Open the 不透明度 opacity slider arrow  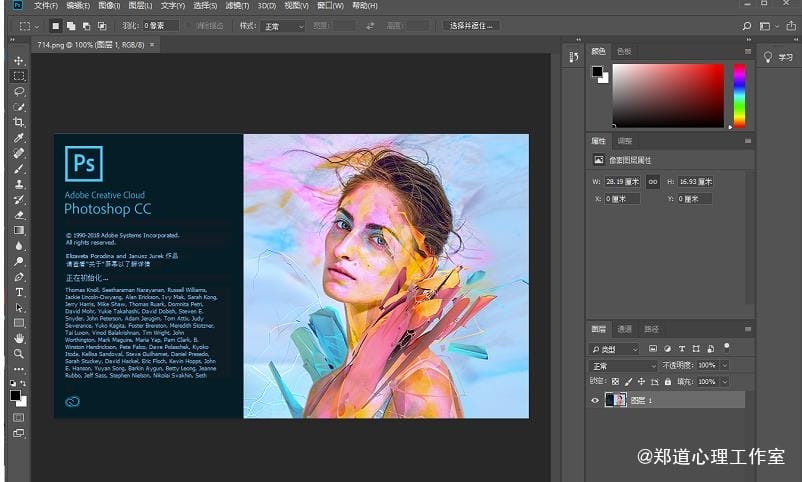pos(725,365)
